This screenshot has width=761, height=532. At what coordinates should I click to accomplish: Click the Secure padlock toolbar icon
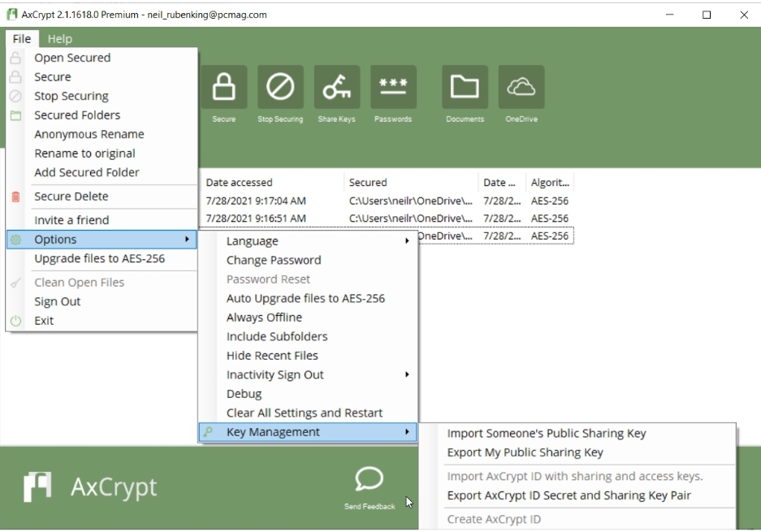223,88
